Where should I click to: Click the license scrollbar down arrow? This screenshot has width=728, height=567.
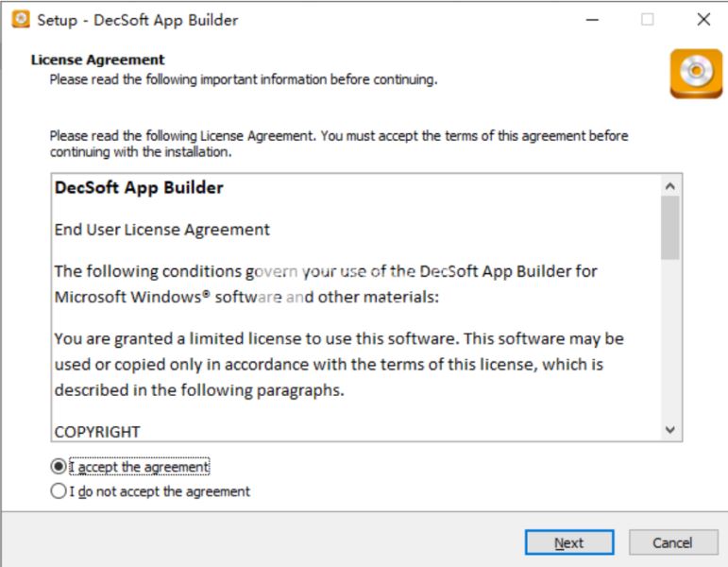(670, 429)
